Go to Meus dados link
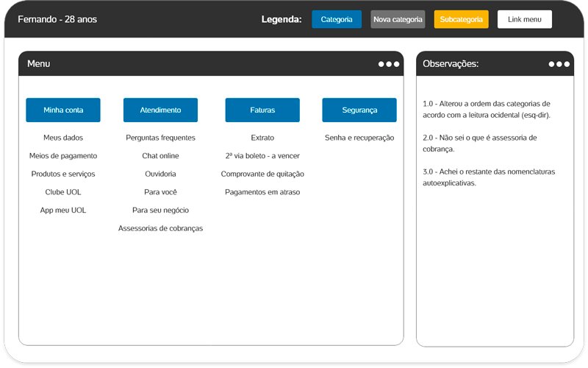Viewport: 588px width, 368px height. (x=63, y=138)
